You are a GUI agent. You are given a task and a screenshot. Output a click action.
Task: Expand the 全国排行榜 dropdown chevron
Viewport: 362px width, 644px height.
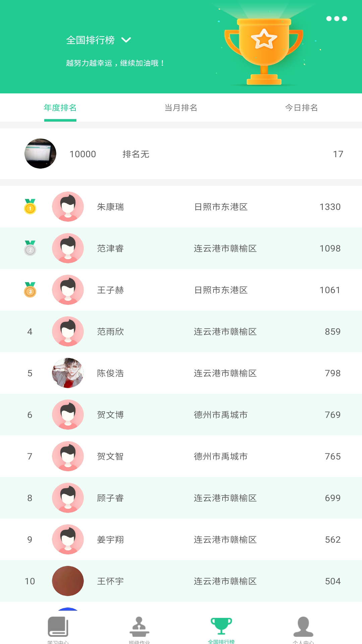(126, 40)
